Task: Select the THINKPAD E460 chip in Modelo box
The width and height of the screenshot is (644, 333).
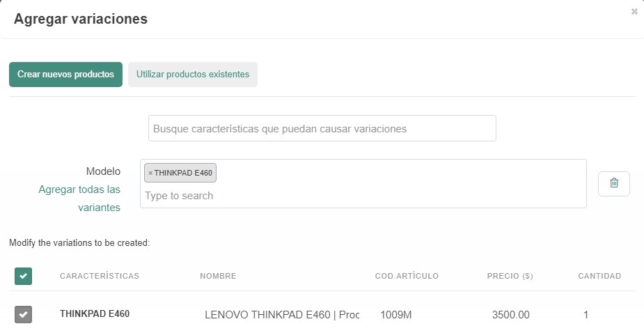Action: (184, 173)
